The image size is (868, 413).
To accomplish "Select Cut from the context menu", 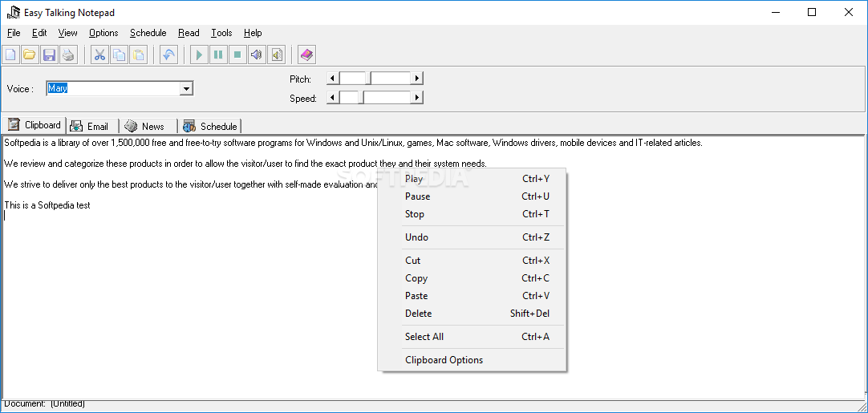I will point(472,261).
